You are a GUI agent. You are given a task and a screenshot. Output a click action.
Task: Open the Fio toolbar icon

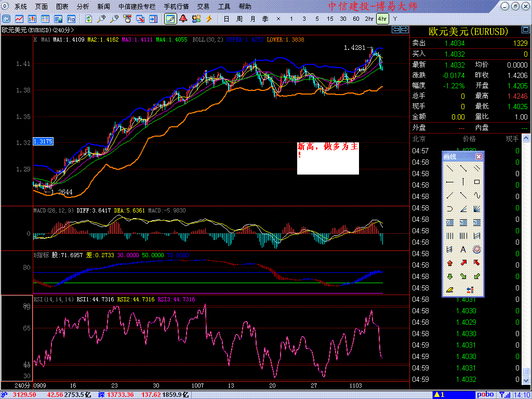click(71, 19)
